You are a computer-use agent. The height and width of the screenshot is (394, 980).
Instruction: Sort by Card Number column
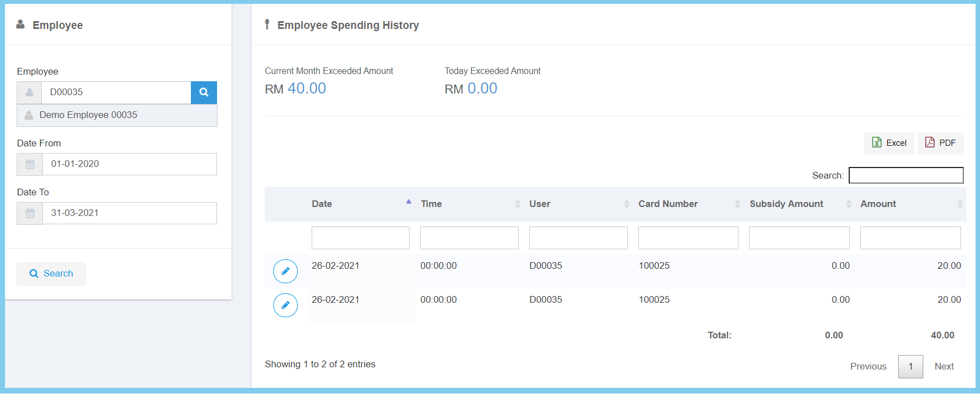(668, 204)
